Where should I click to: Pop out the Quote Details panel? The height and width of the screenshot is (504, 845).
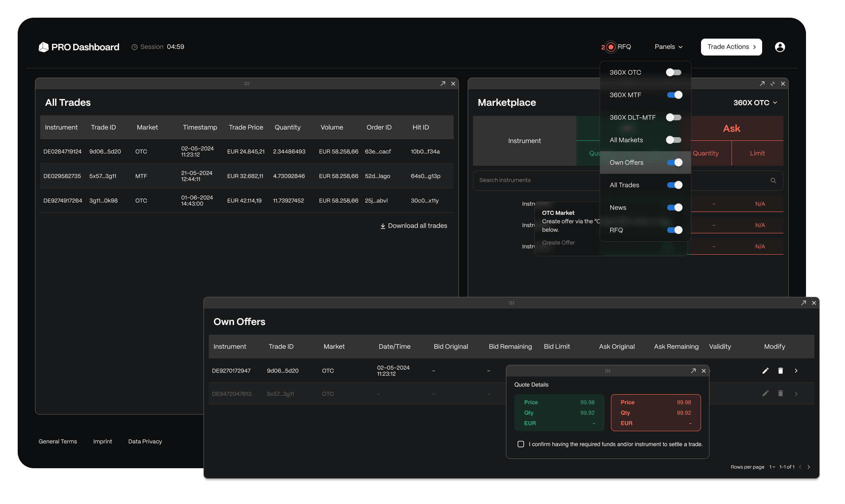[x=693, y=371]
